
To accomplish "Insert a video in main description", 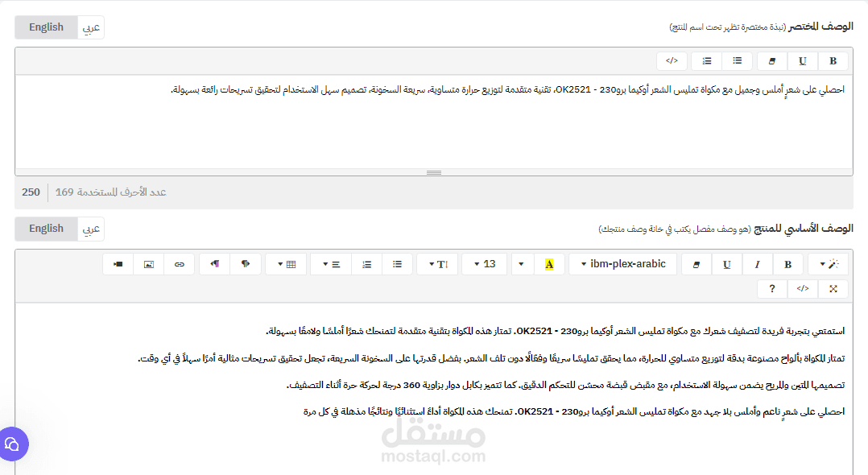I will pos(118,264).
